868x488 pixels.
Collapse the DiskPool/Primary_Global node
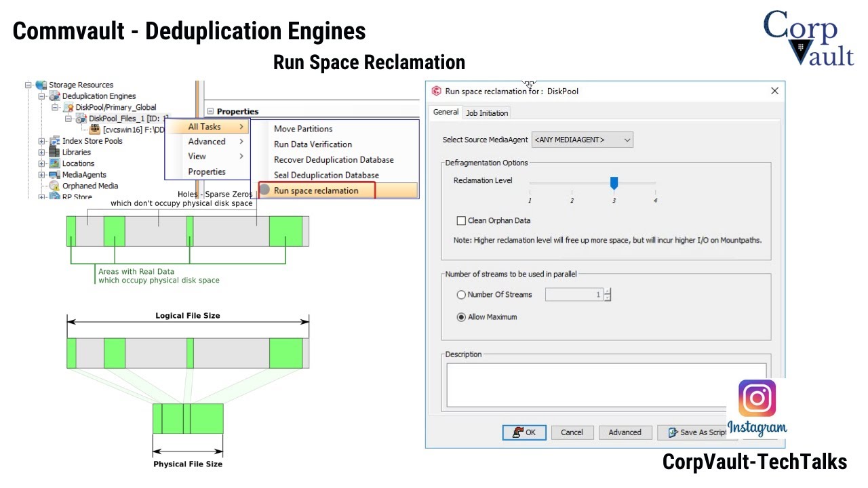(56, 107)
